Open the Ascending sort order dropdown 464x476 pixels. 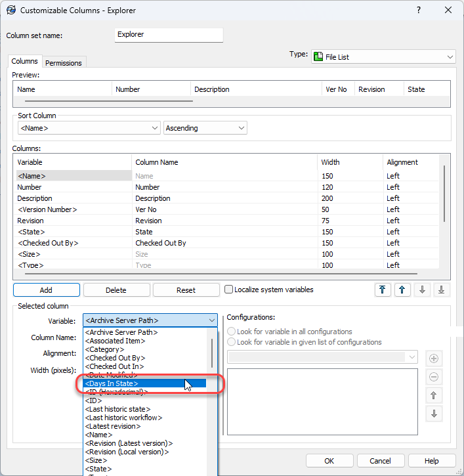coord(205,128)
